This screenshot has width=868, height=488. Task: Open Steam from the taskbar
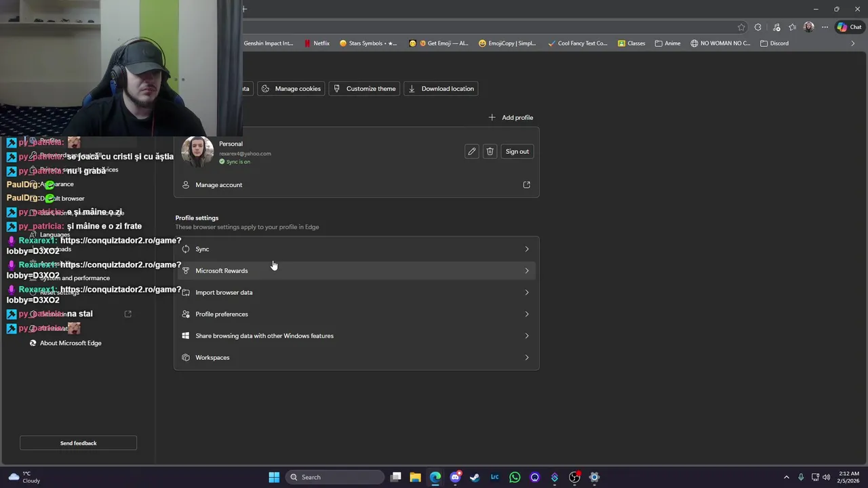(475, 477)
